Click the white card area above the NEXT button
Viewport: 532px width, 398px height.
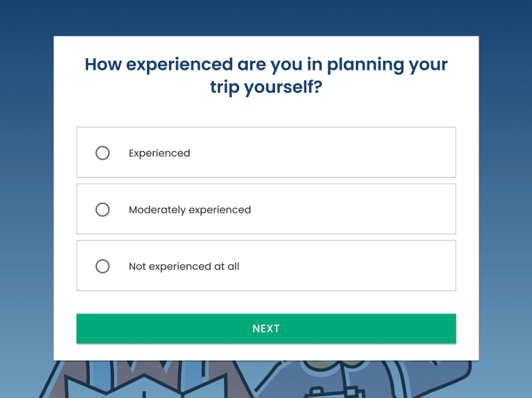point(266,302)
